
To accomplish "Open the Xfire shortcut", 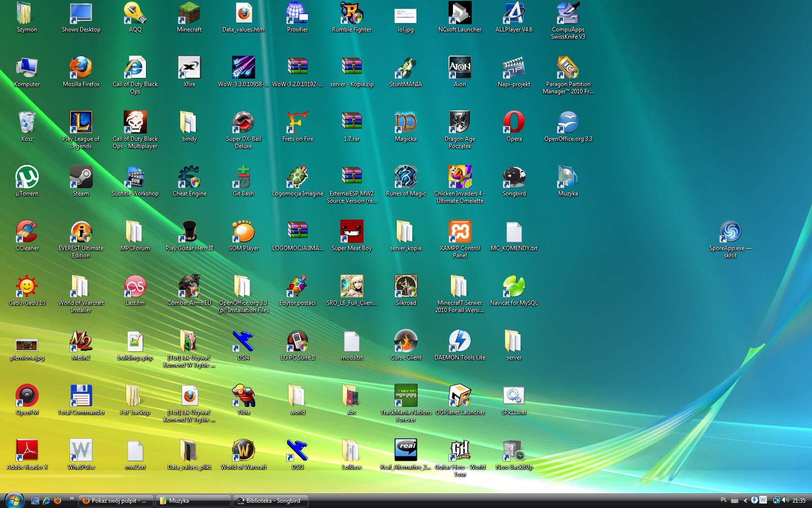I will tap(189, 72).
